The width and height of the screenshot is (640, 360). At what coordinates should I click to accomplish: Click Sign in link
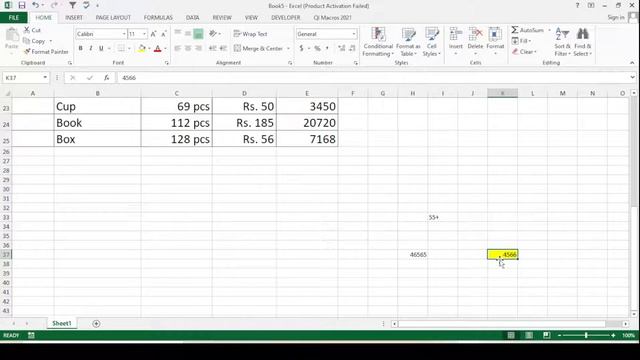[x=616, y=17]
